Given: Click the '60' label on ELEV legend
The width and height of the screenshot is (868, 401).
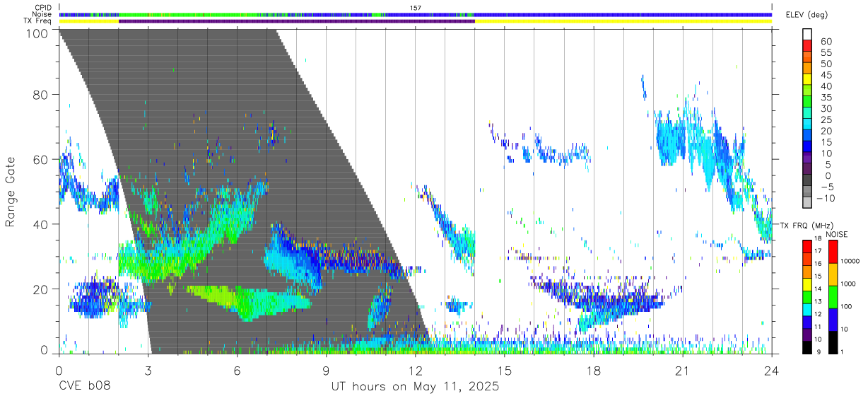Looking at the screenshot, I should click(826, 42).
